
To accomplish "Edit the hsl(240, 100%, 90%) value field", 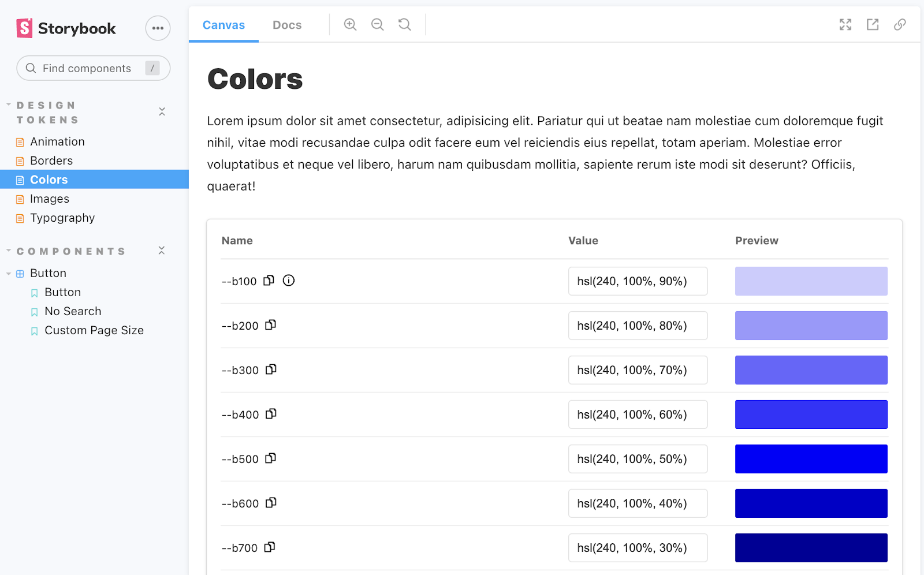I will coord(638,281).
